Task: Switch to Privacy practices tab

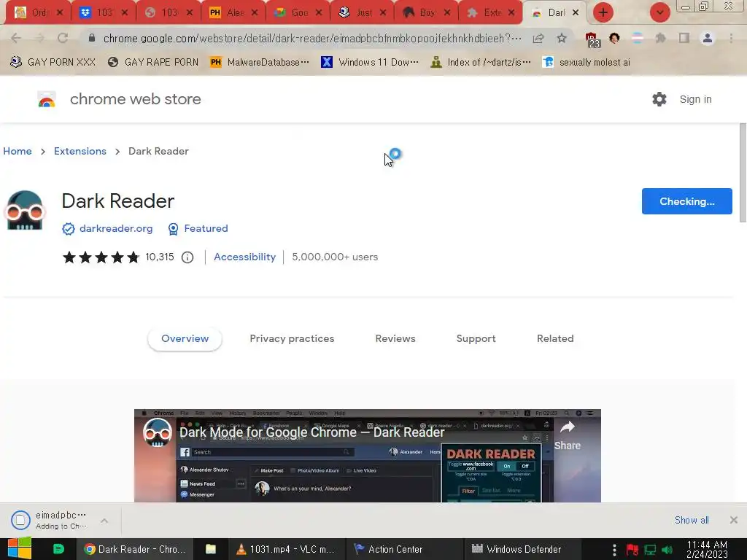Action: click(292, 338)
